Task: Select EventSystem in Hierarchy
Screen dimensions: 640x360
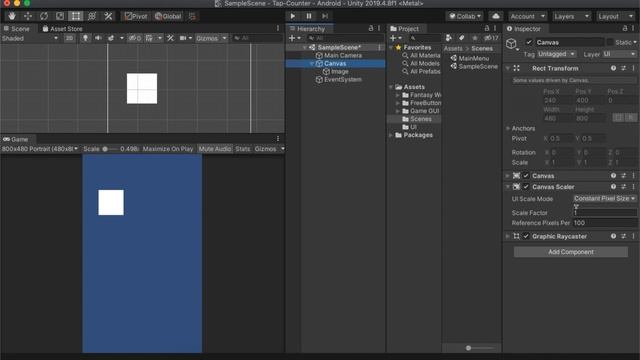Action: click(x=343, y=80)
